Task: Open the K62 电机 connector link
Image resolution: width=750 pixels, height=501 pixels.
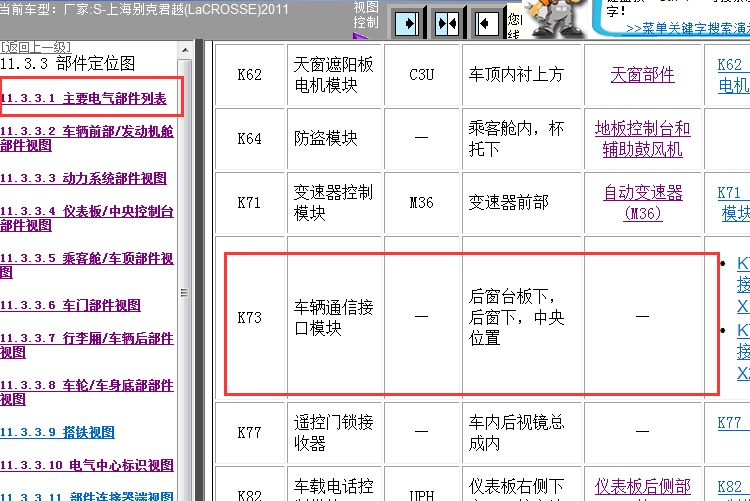Action: coord(733,75)
